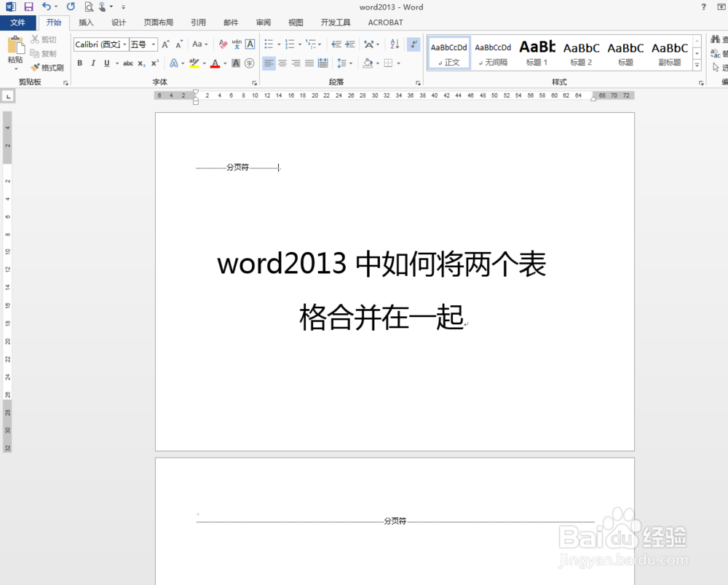Apply strikethrough with the abc icon
This screenshot has height=585, width=728.
point(128,63)
